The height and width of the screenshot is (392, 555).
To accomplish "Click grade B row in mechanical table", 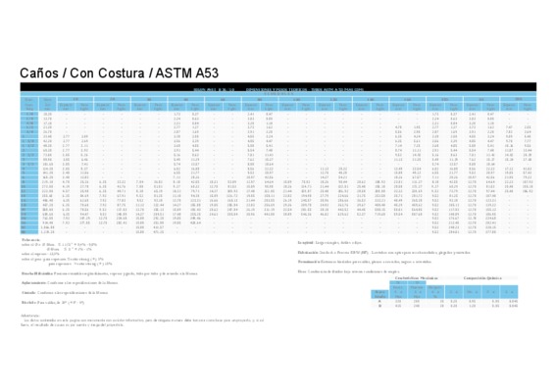I will (x=444, y=306).
